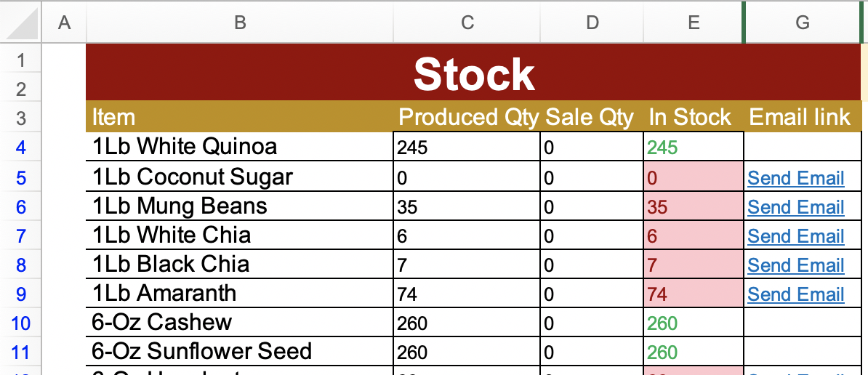This screenshot has height=375, width=868.
Task: Select column B header
Action: (240, 22)
